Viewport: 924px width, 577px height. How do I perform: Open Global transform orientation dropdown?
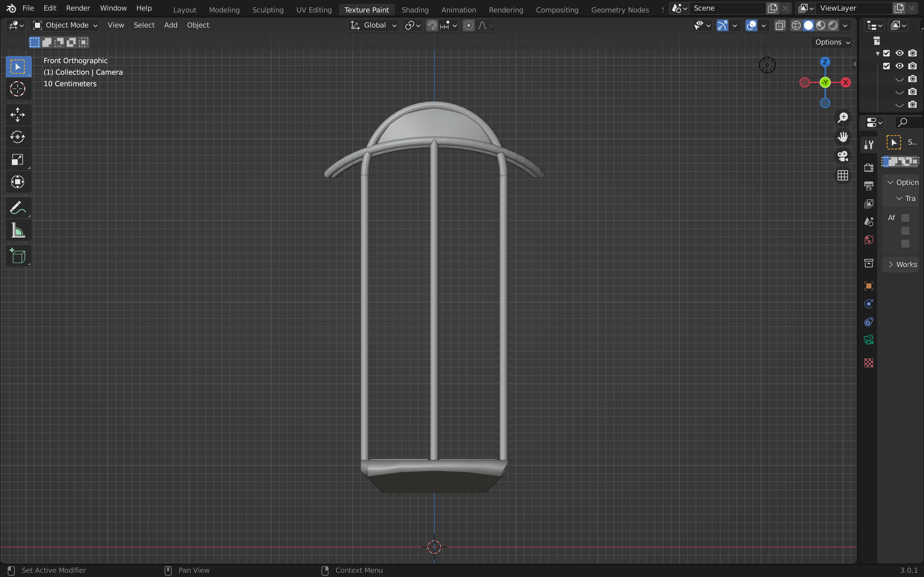point(373,25)
